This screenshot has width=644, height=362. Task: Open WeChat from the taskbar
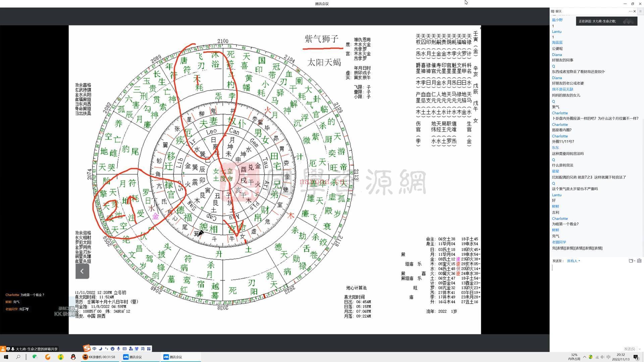pos(35,357)
